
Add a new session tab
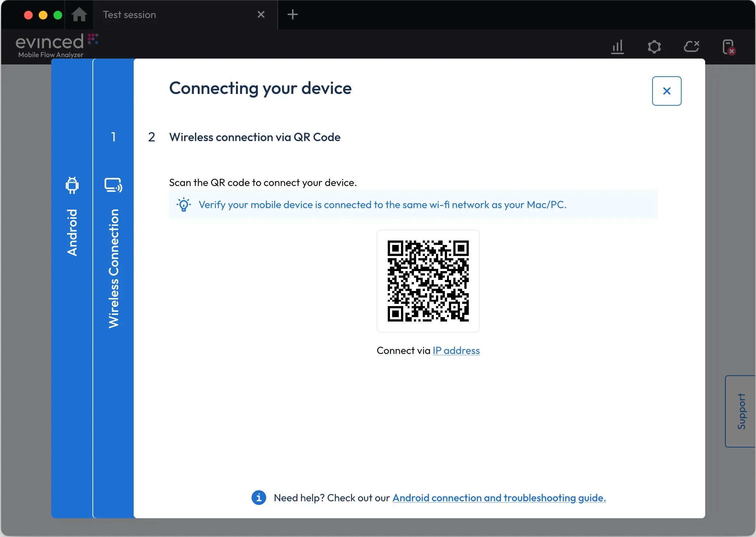(x=292, y=15)
